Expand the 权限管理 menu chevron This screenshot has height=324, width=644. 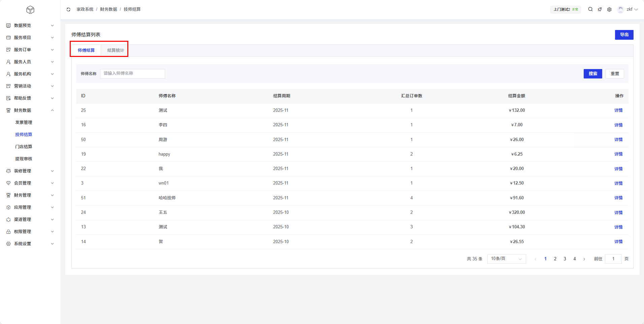coord(52,232)
